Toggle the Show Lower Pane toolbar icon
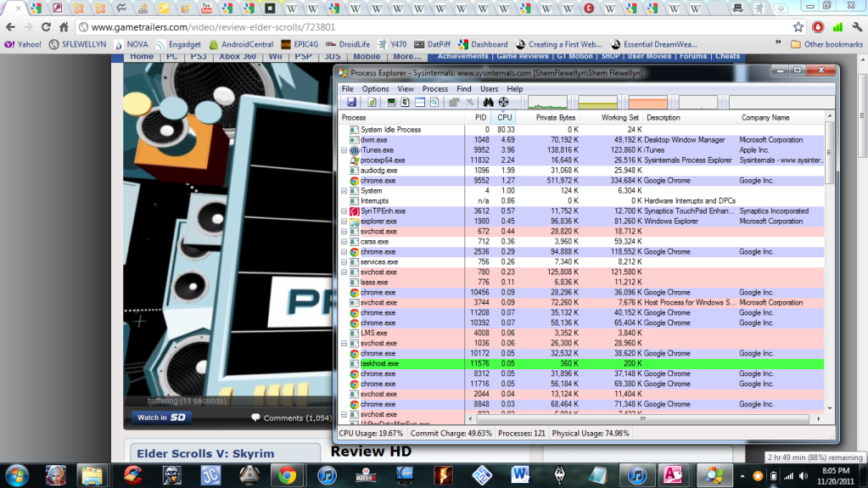868x488 pixels. pos(420,103)
